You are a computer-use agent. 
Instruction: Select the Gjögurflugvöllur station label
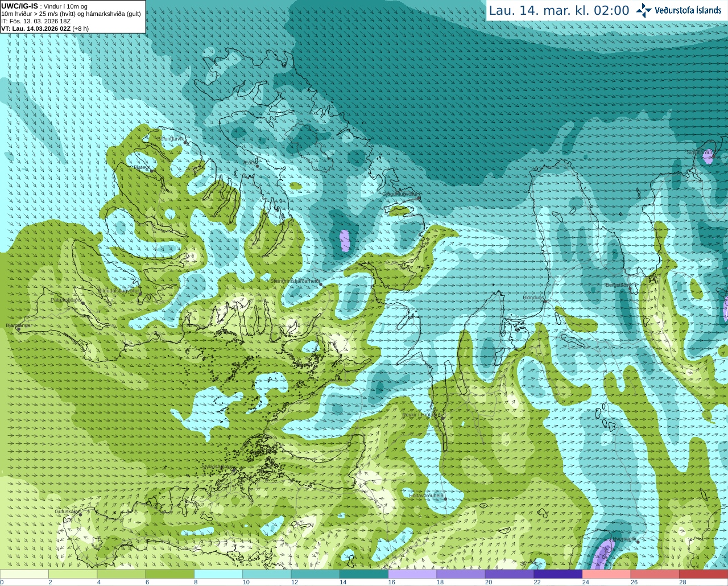(400, 194)
